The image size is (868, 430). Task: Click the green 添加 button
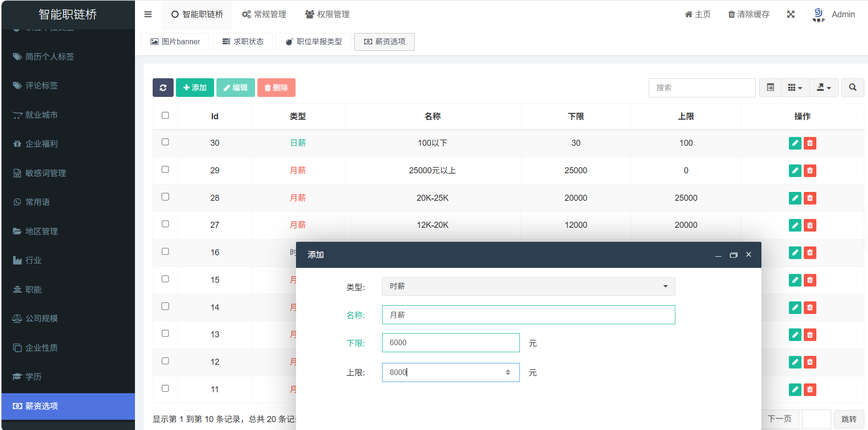[195, 88]
